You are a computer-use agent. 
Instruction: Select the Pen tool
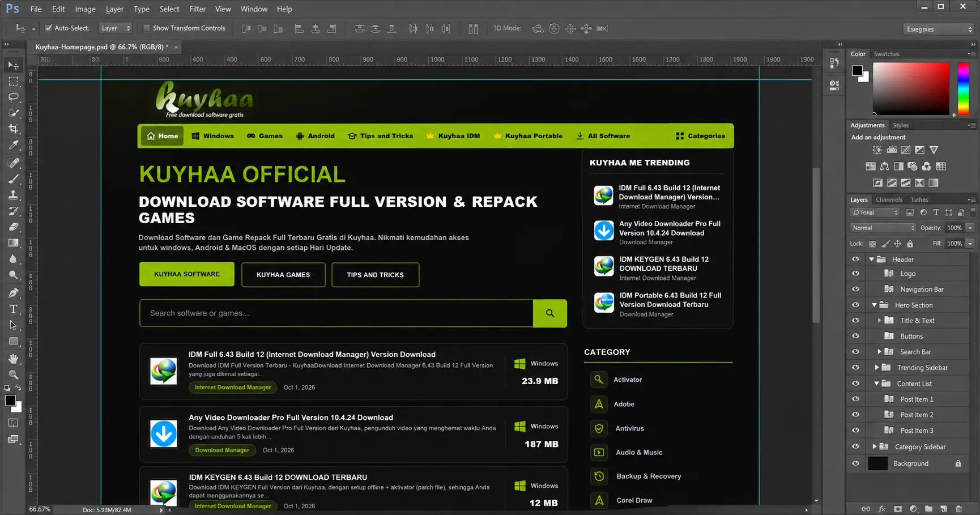[x=13, y=293]
